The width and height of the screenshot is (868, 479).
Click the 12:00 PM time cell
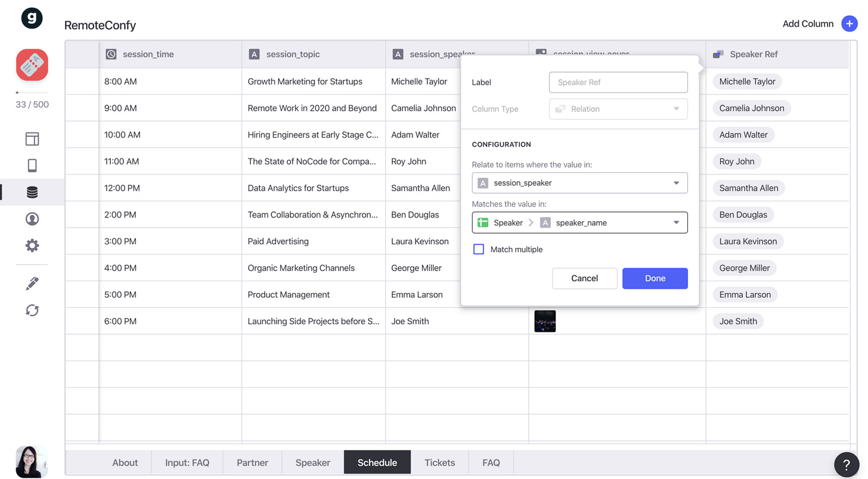point(170,188)
